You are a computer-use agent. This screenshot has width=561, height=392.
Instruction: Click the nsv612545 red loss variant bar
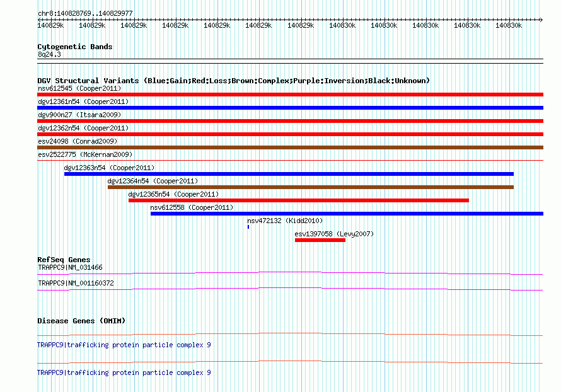coord(290,95)
